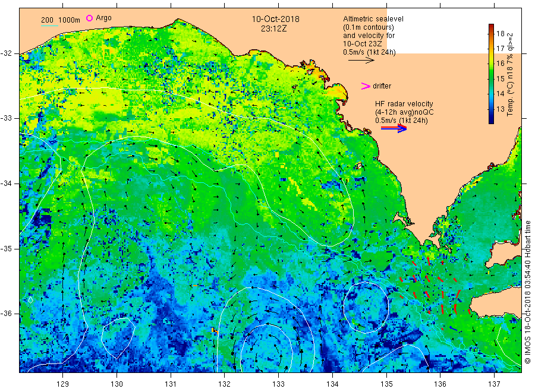Viewport: 535px width, 392px height.
Task: Click the "0.5m/s (1kt 24h)" text under altimetric legend
Action: [x=370, y=52]
